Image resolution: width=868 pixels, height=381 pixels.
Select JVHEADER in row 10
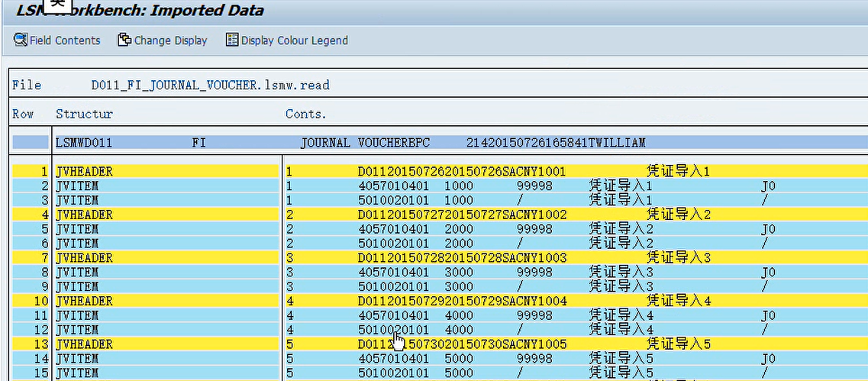coord(84,302)
